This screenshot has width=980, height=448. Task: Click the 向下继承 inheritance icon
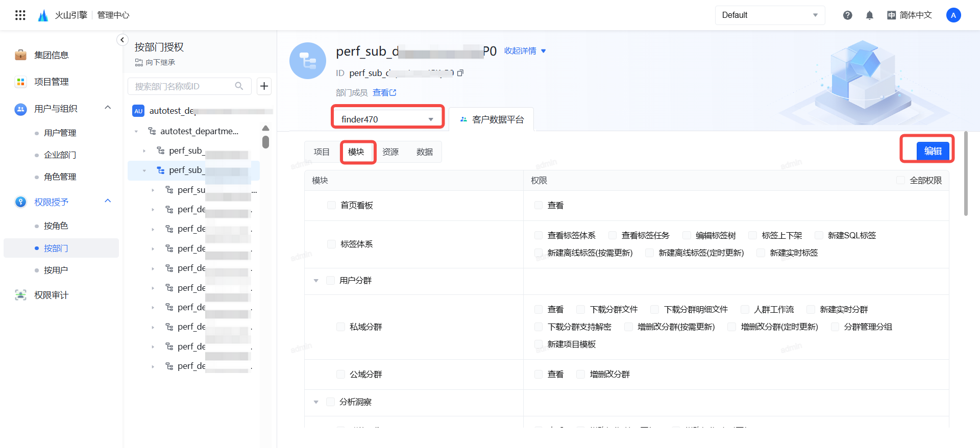click(139, 62)
